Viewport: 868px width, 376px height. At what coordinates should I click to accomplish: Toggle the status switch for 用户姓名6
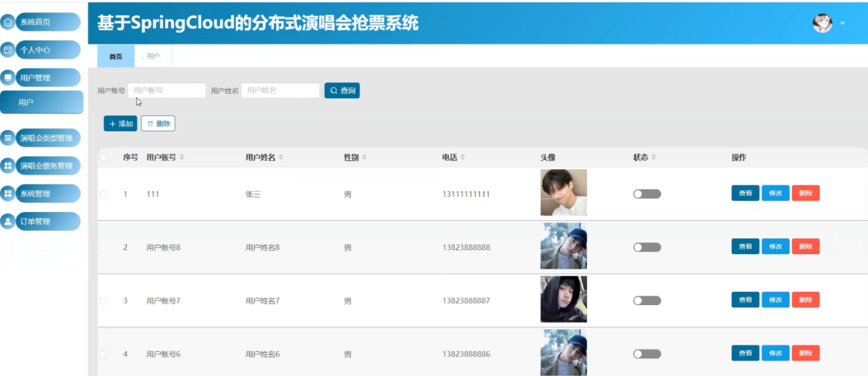(647, 354)
